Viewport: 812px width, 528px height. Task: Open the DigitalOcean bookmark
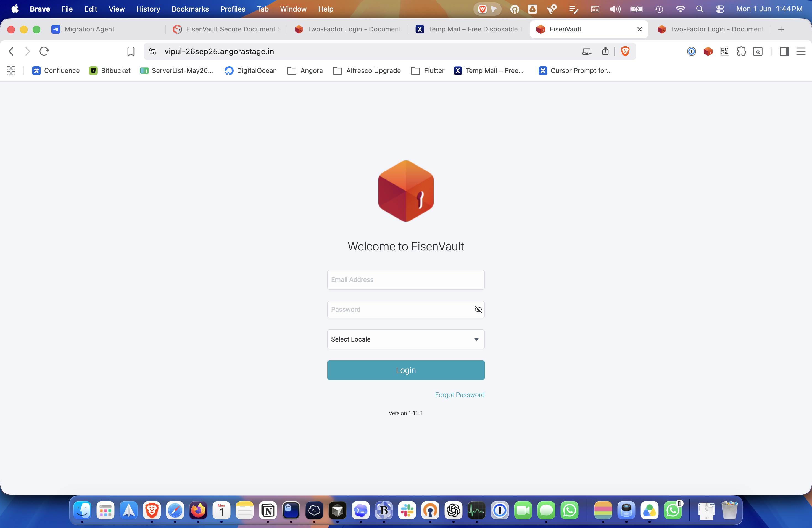click(251, 71)
